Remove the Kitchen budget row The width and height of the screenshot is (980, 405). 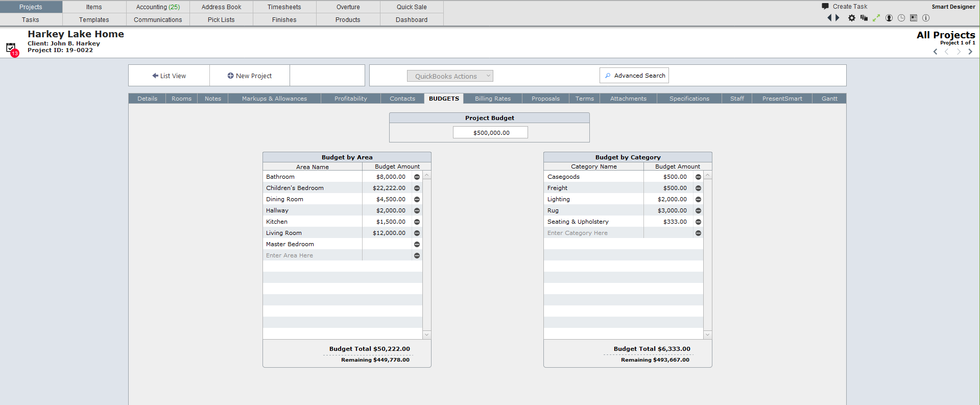[x=417, y=222]
